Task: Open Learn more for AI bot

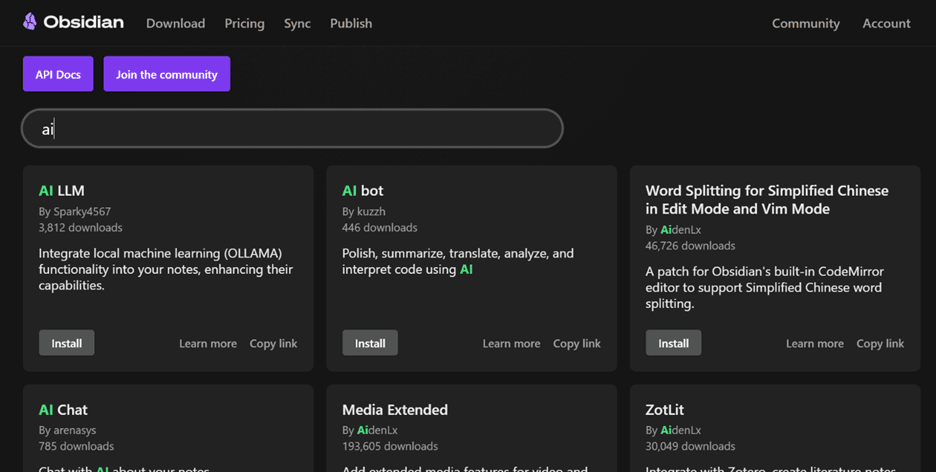Action: 512,344
